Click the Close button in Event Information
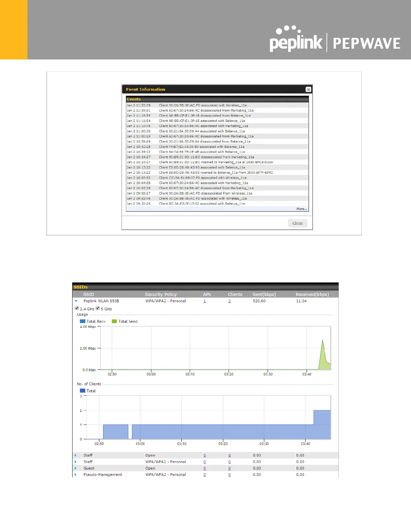This screenshot has width=411, height=532. tap(298, 223)
